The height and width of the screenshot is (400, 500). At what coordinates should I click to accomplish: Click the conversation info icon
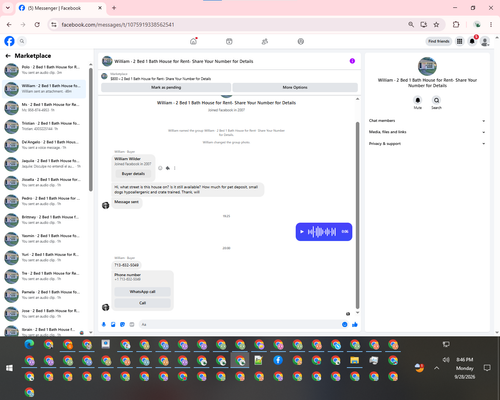352,61
